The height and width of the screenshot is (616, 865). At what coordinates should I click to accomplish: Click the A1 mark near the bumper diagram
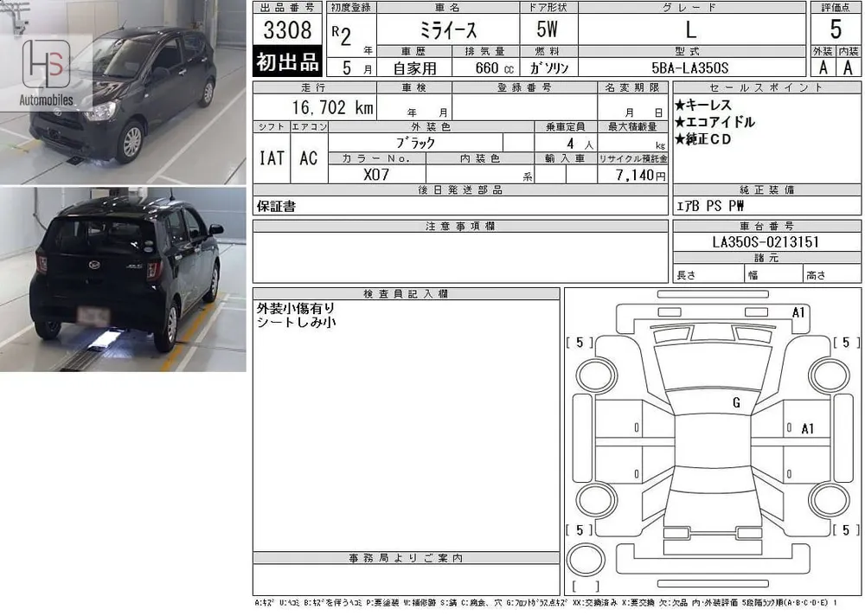[798, 312]
